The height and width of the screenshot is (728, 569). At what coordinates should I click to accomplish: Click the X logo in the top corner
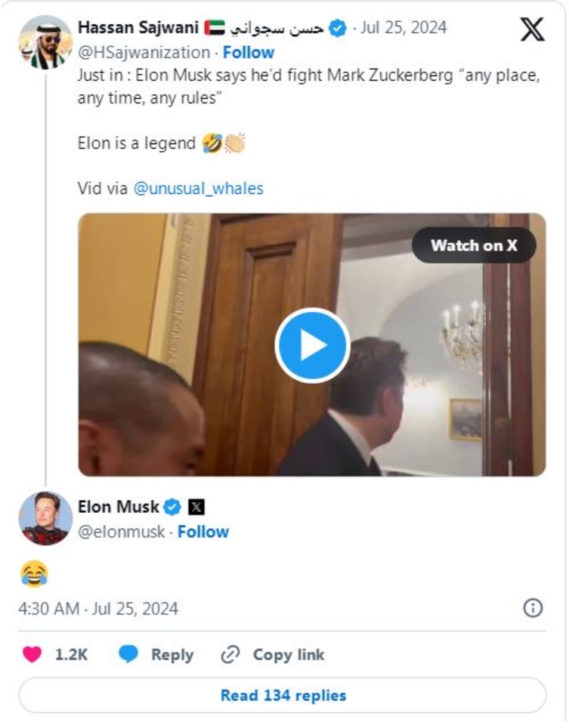point(533,31)
